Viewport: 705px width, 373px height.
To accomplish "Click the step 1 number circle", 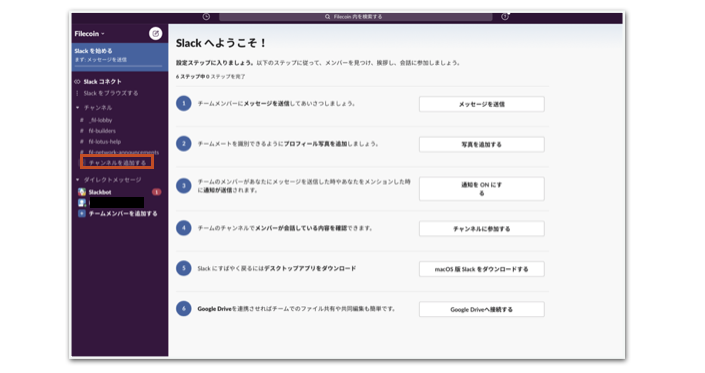I will pyautogui.click(x=183, y=104).
